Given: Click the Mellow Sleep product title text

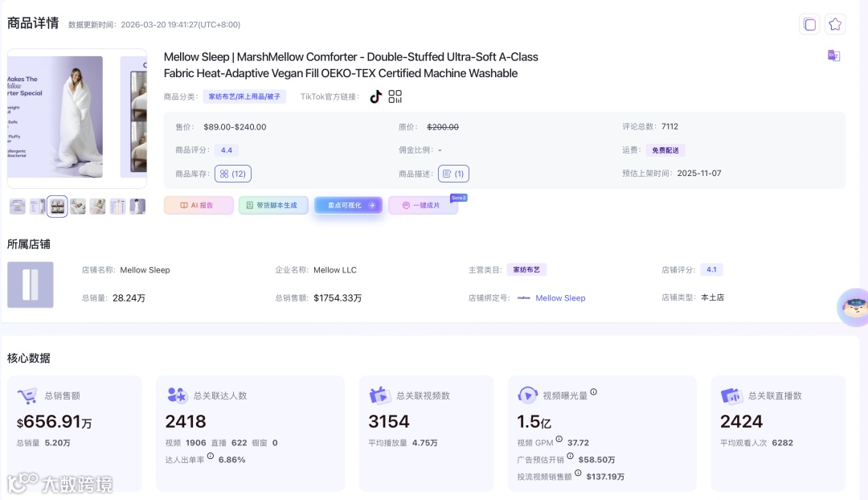Looking at the screenshot, I should click(351, 65).
